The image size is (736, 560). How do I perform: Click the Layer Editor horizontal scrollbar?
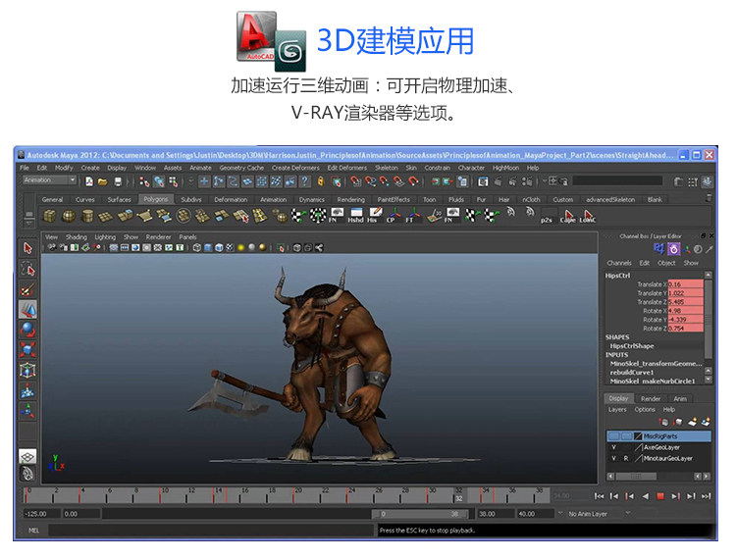coord(636,477)
